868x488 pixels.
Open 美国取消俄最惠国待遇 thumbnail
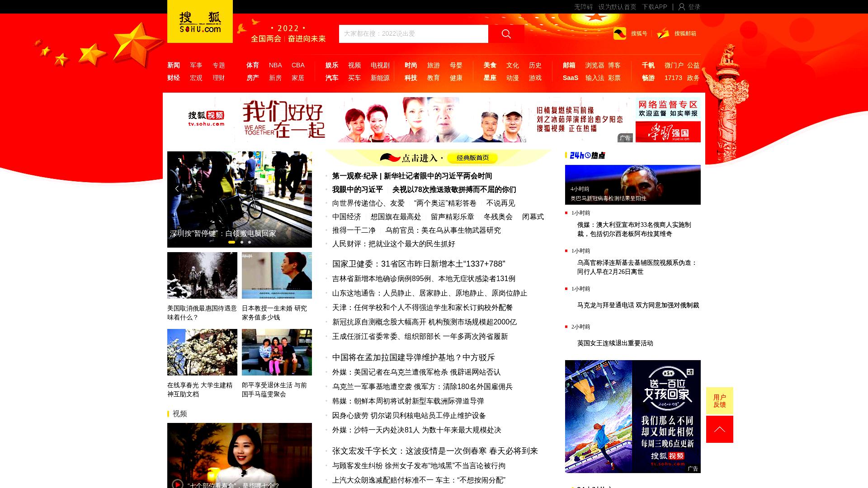[x=202, y=275]
